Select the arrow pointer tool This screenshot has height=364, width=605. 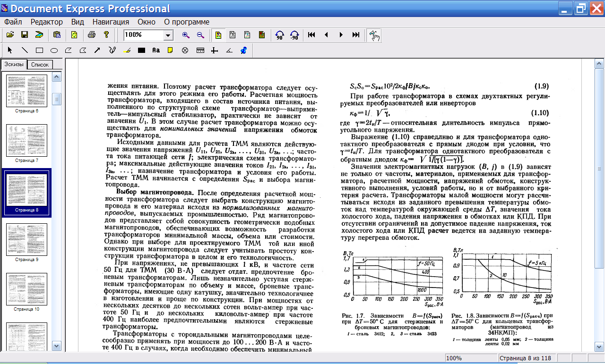[10, 50]
